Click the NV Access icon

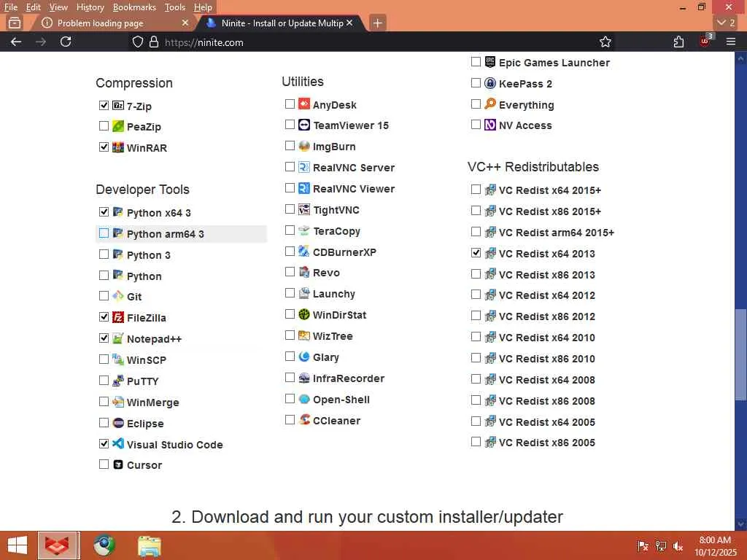pos(489,125)
